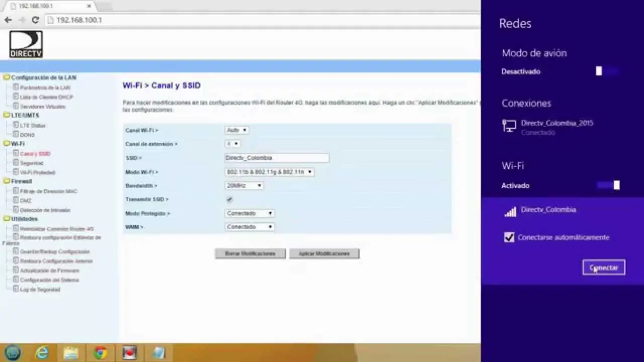644x362 pixels.
Task: Click page icon beside Log de Seguridad
Action: [x=16, y=289]
